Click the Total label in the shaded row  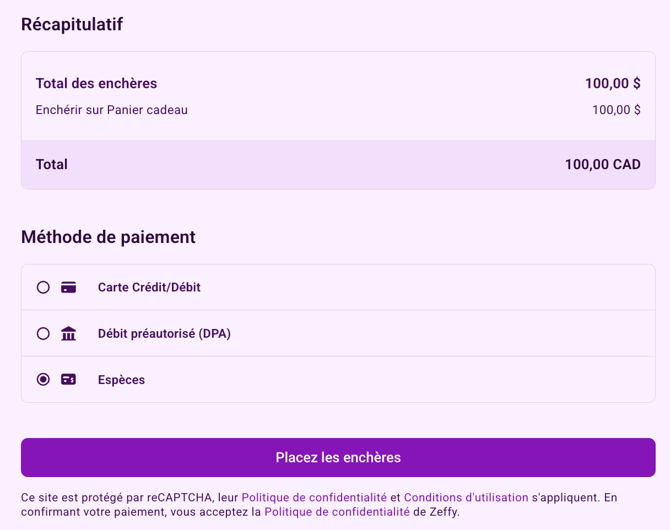pyautogui.click(x=52, y=165)
